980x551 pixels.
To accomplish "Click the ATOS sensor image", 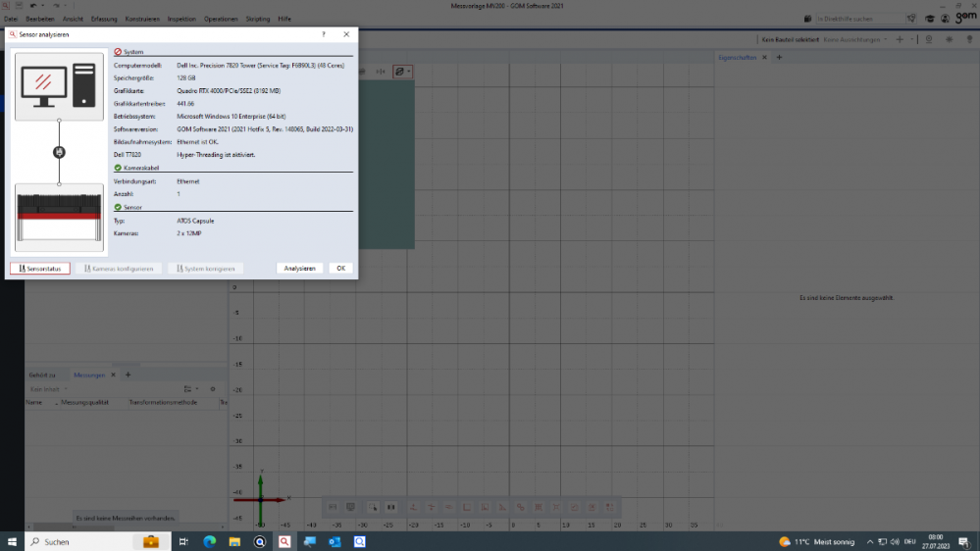I will coord(59,217).
